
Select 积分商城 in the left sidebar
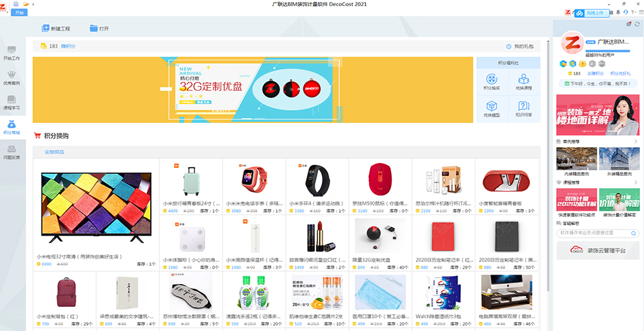point(11,128)
